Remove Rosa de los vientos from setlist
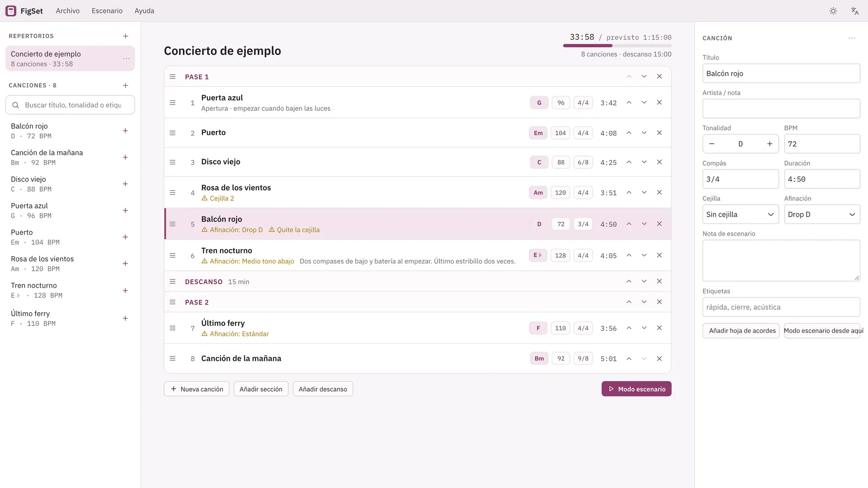This screenshot has width=868, height=488. pyautogui.click(x=659, y=193)
